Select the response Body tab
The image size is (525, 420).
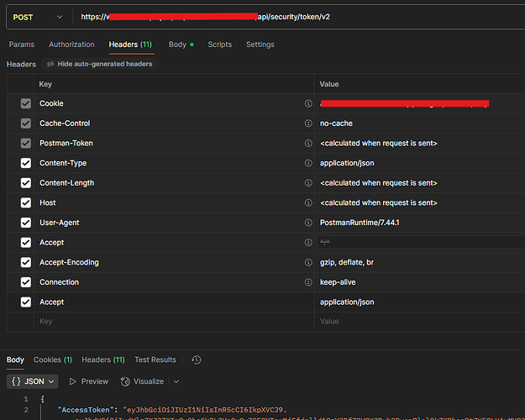coord(15,360)
